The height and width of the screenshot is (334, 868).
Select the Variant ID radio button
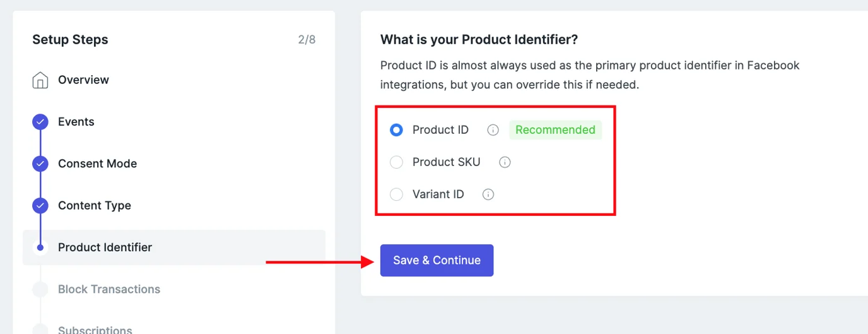pyautogui.click(x=396, y=194)
